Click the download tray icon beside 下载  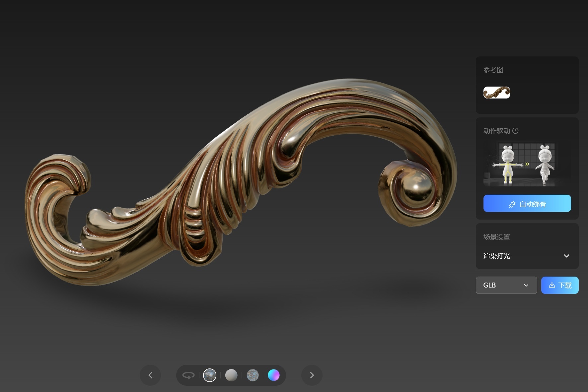[551, 285]
